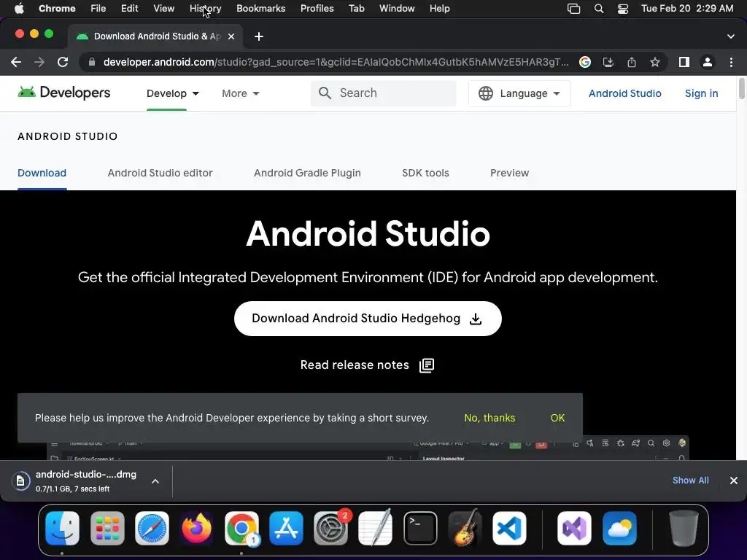This screenshot has height=560, width=747.
Task: Click into the Search field
Action: tap(384, 93)
